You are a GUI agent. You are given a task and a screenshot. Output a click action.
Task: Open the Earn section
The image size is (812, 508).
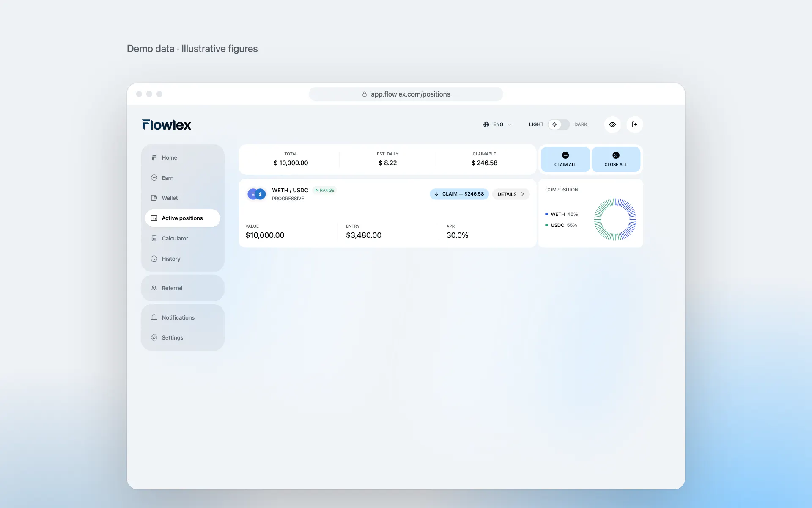click(182, 178)
